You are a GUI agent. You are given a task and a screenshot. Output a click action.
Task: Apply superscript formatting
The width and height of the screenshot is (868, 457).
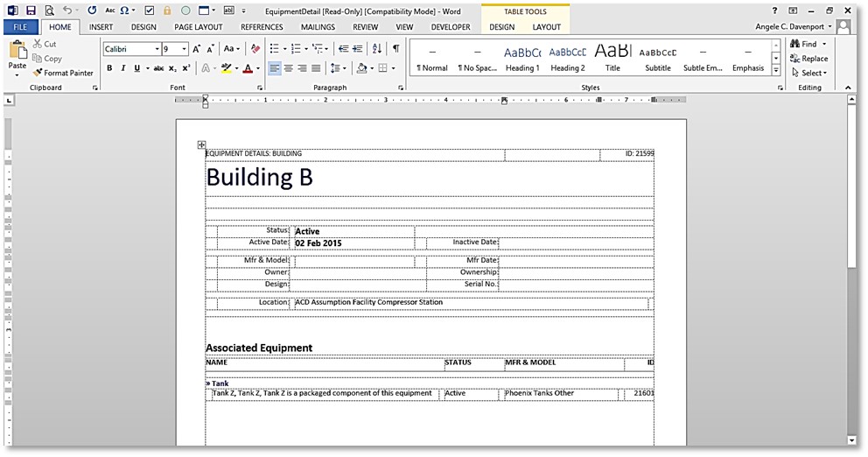pos(186,68)
